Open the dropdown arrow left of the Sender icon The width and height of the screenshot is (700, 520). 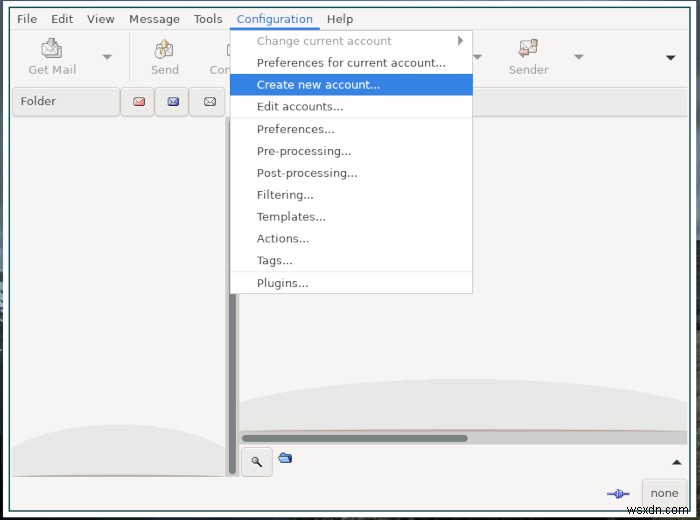[x=478, y=57]
